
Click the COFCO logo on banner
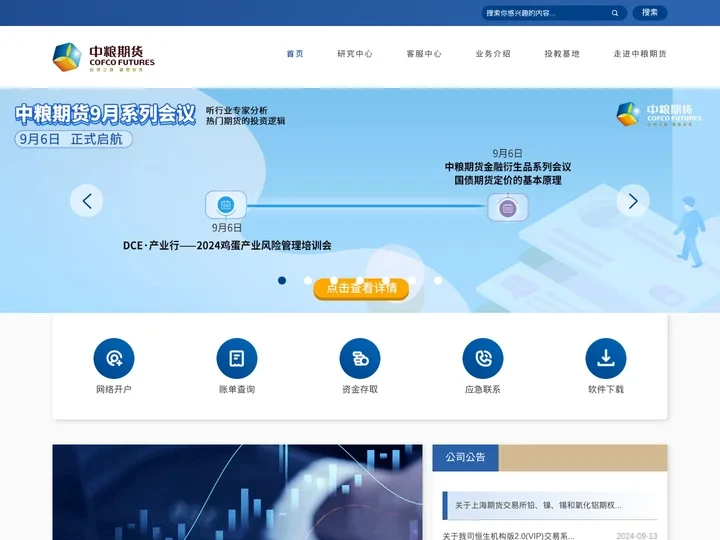click(659, 114)
